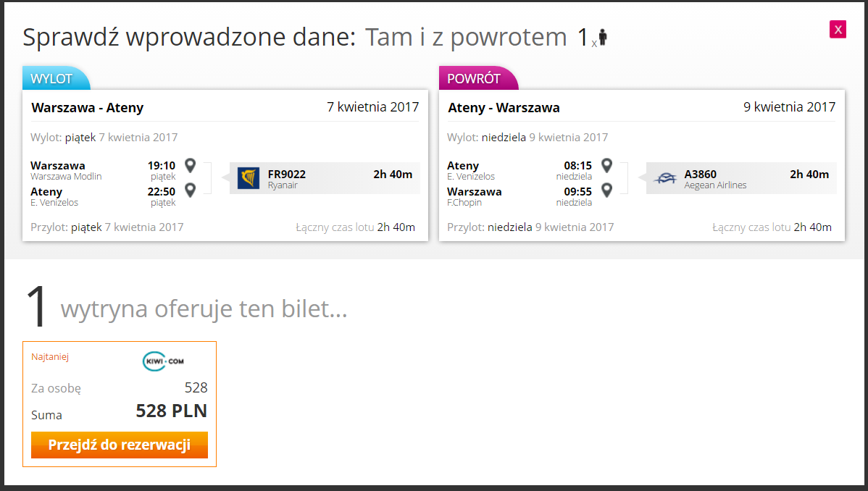The image size is (868, 491).
Task: Click location pin beside 19:10 Warszawa departure
Action: [190, 165]
